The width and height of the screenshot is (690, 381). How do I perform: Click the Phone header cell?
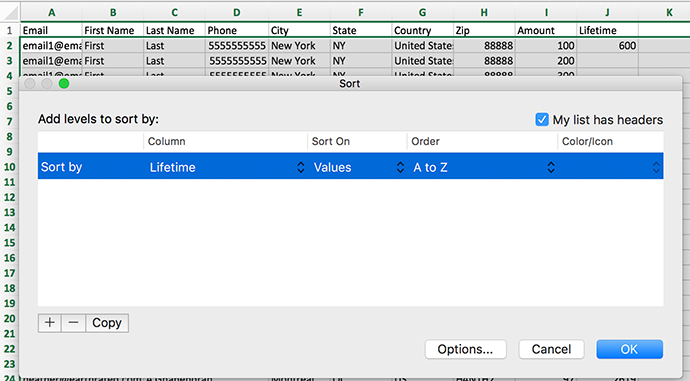(x=237, y=30)
